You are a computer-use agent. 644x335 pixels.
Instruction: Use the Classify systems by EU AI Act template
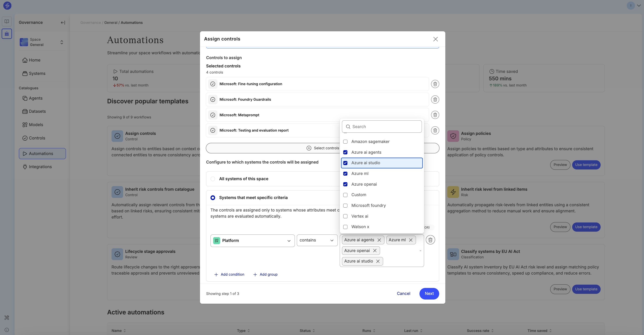tap(586, 289)
